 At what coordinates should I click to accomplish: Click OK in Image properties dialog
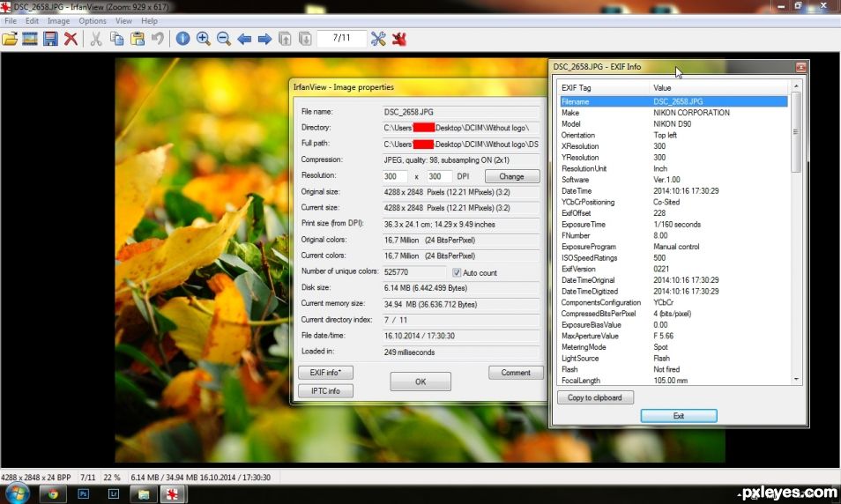pyautogui.click(x=420, y=382)
